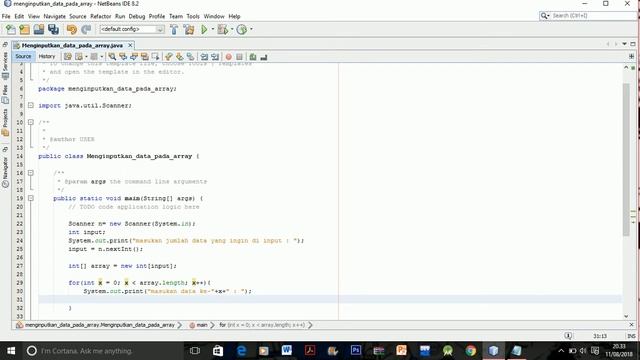Open the Navigate menu

pos(54,16)
